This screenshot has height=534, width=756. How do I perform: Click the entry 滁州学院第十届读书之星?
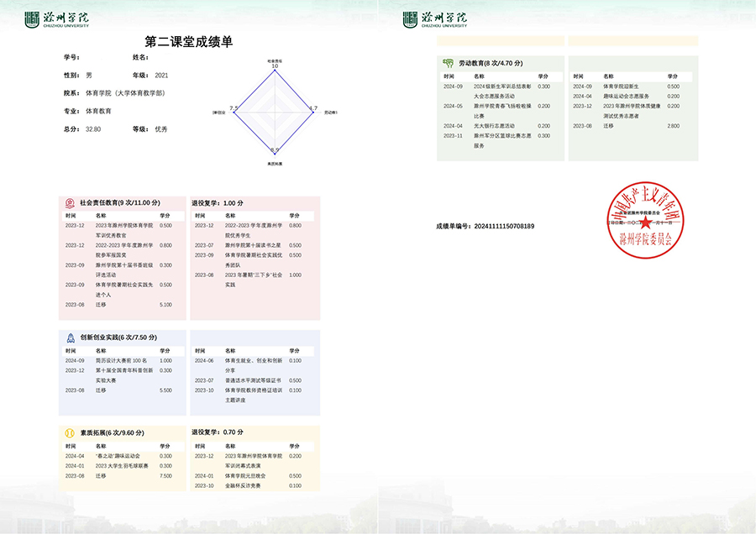pyautogui.click(x=253, y=245)
